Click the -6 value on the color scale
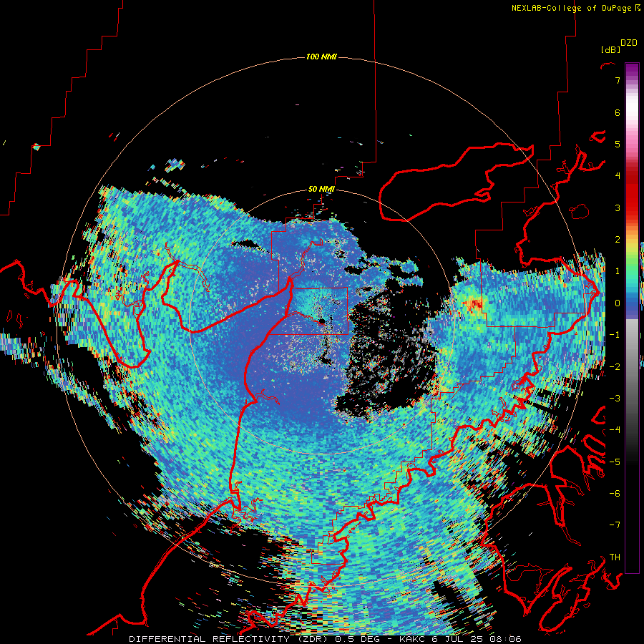Screen dimensions: 644x644 click(x=615, y=494)
